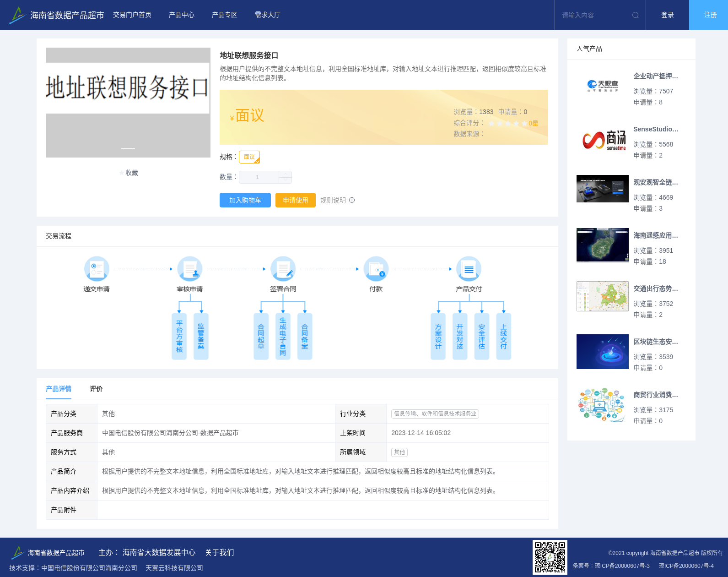Click the 登录 button

[668, 15]
